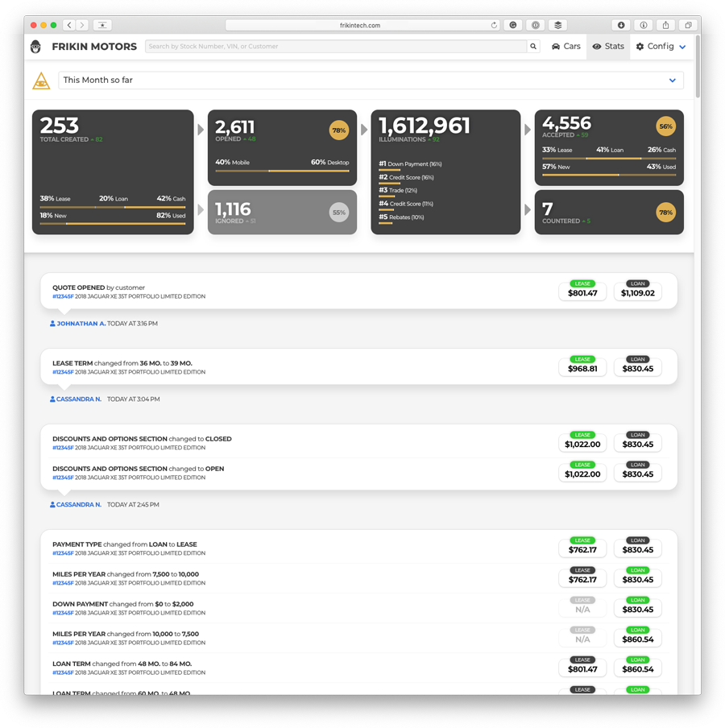Select the $1,109.02 loan price button
This screenshot has height=728, width=725.
[638, 292]
